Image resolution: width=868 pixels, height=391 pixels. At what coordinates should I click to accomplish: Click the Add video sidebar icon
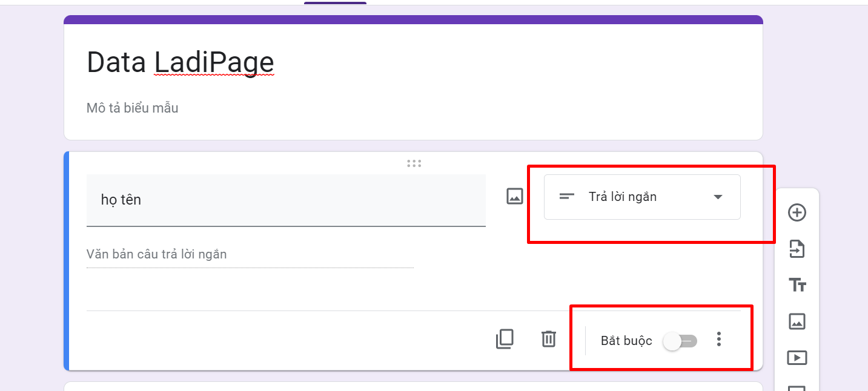(797, 358)
